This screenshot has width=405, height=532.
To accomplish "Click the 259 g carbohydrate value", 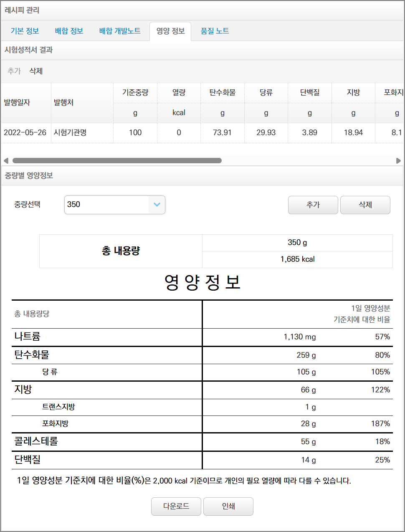I will coord(306,355).
